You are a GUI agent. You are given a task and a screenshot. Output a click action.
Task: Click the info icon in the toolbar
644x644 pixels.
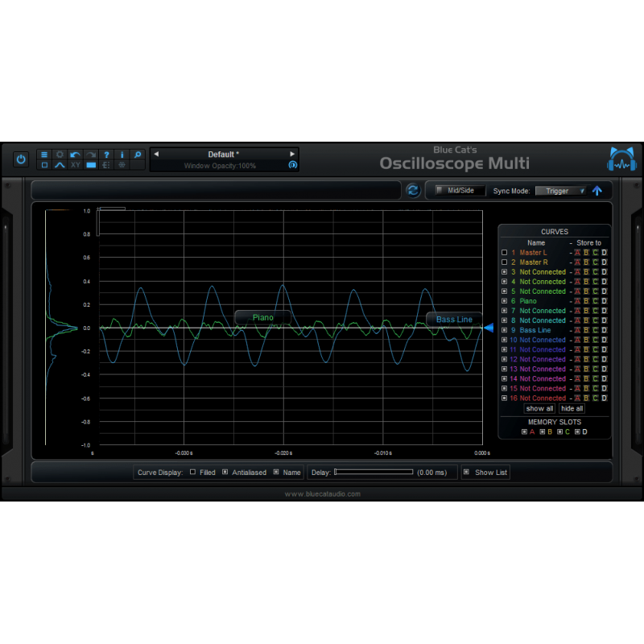pyautogui.click(x=122, y=155)
